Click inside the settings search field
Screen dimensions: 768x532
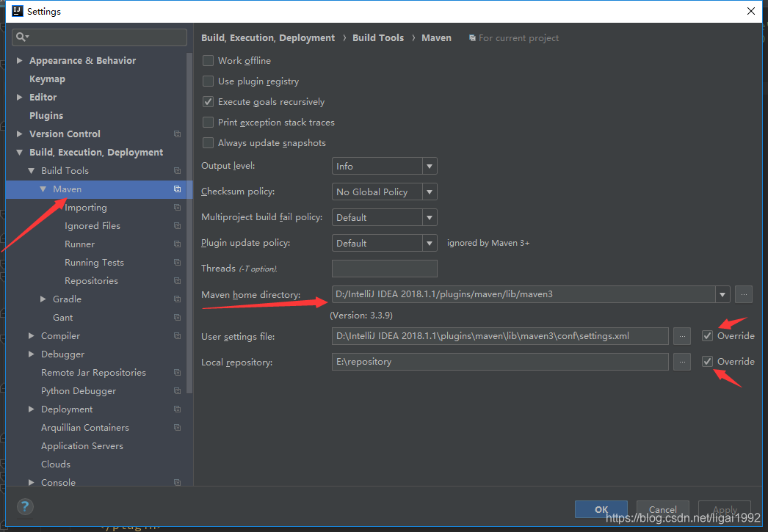coord(99,37)
